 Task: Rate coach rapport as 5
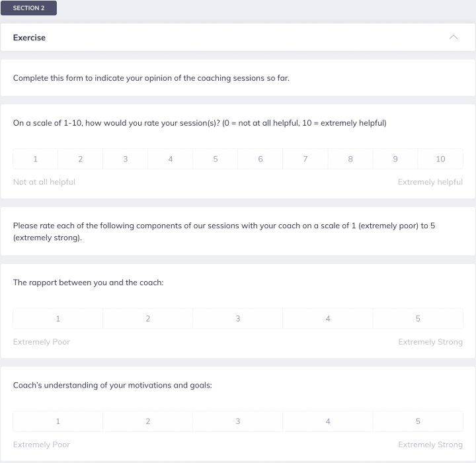click(418, 319)
